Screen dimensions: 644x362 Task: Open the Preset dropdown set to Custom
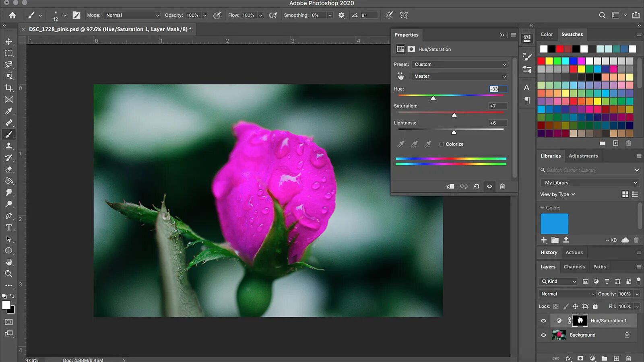pyautogui.click(x=459, y=64)
